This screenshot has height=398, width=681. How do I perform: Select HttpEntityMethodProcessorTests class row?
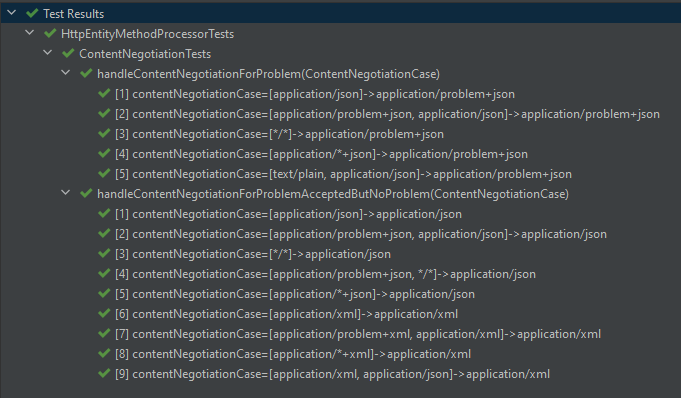(x=147, y=34)
